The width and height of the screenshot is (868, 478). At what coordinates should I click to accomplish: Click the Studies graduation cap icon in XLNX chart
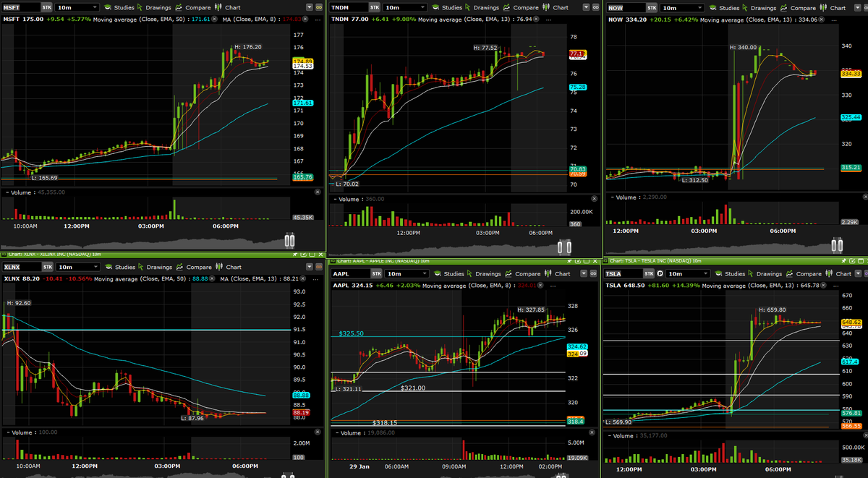tap(109, 267)
